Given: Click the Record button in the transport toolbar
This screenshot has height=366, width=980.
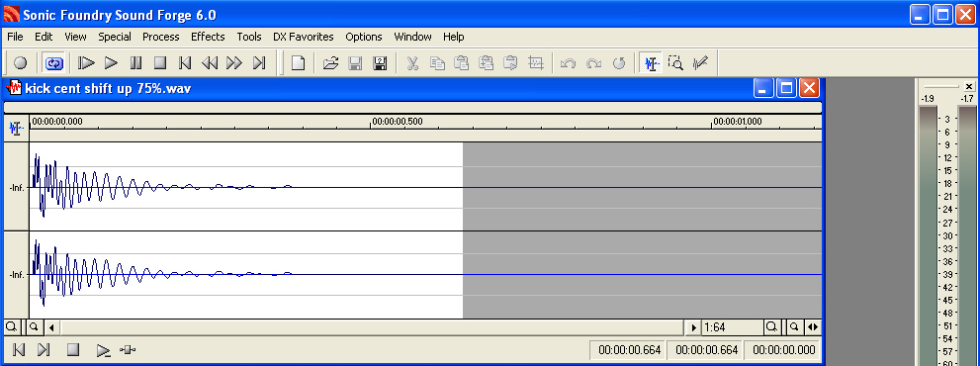Looking at the screenshot, I should [21, 62].
